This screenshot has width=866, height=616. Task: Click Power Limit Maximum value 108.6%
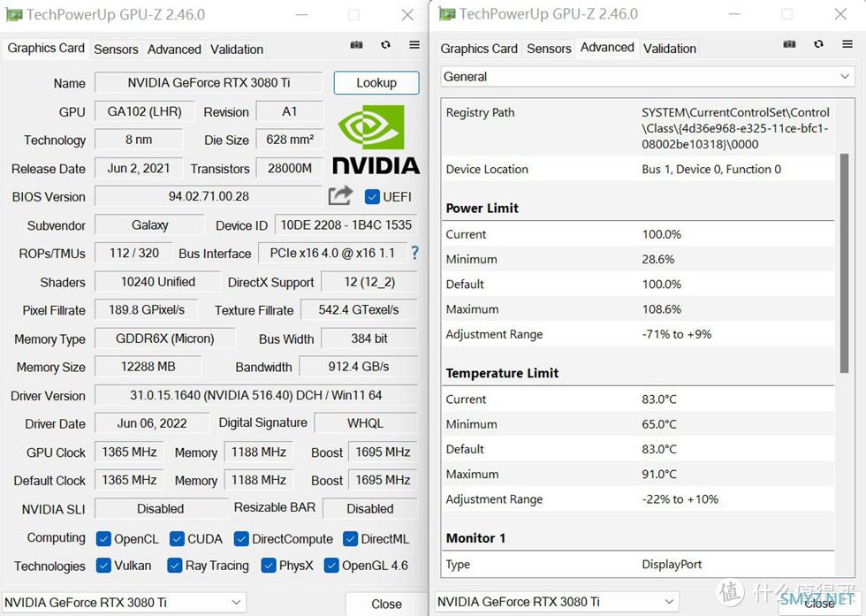click(662, 309)
